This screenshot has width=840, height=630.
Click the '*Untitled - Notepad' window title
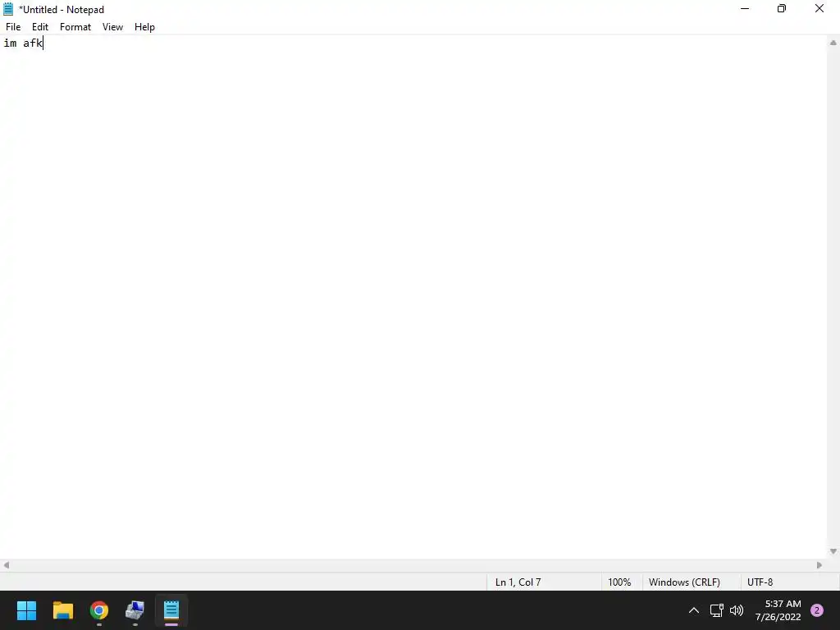[62, 10]
